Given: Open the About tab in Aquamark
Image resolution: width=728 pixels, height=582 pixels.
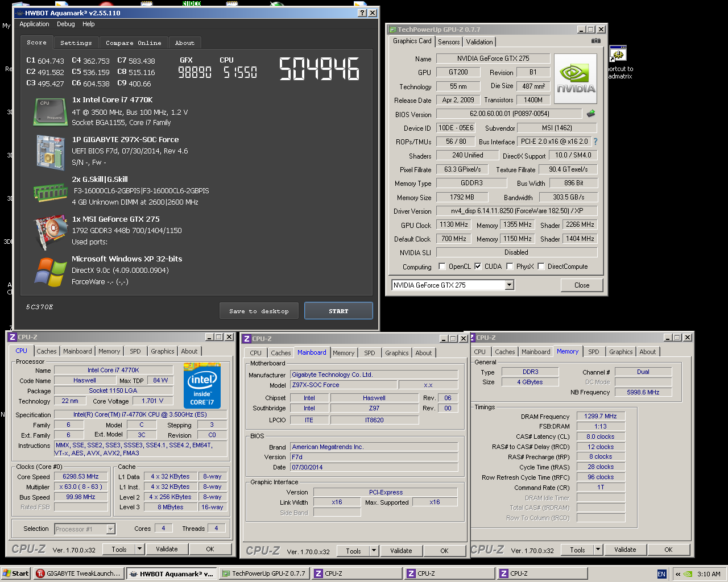Looking at the screenshot, I should (x=184, y=43).
